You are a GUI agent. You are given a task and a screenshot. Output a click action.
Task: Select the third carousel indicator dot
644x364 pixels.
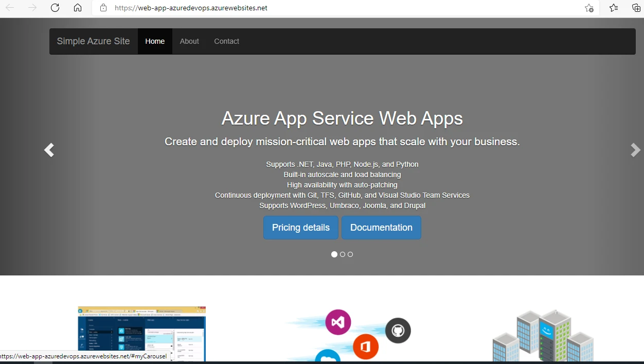pyautogui.click(x=350, y=254)
